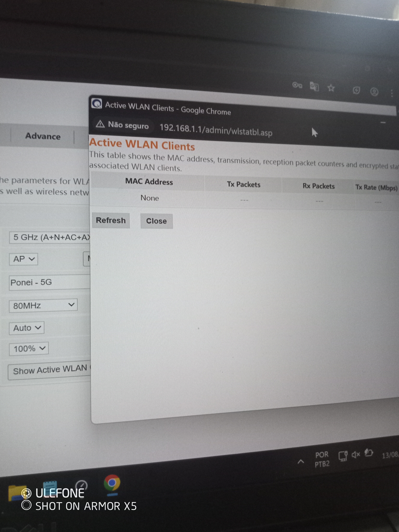Image resolution: width=399 pixels, height=532 pixels.
Task: Click the Refresh button
Action: pyautogui.click(x=111, y=220)
